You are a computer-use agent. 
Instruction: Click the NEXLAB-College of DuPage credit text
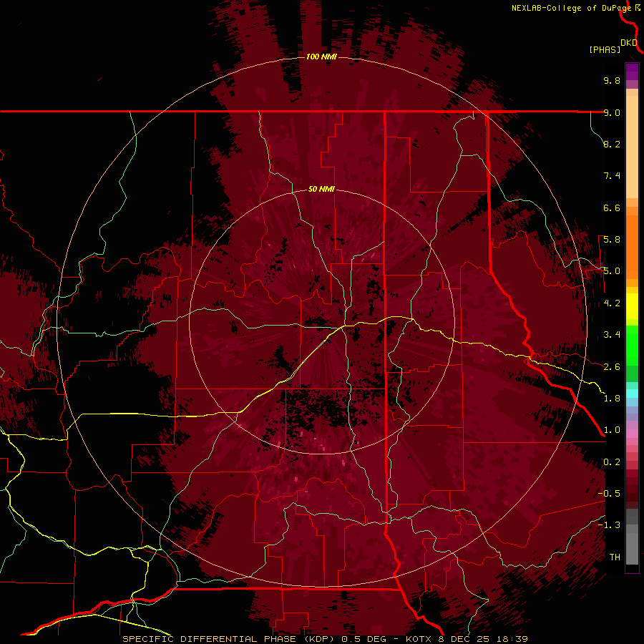point(572,8)
